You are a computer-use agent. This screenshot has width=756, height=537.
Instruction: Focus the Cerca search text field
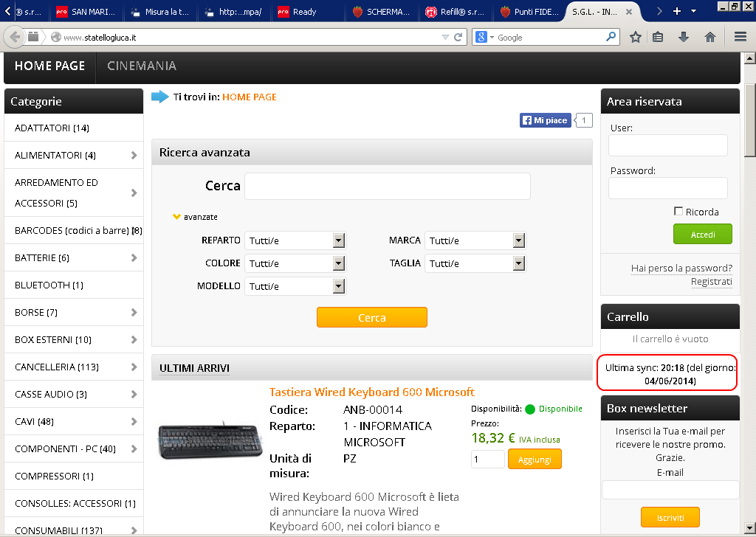click(x=388, y=186)
